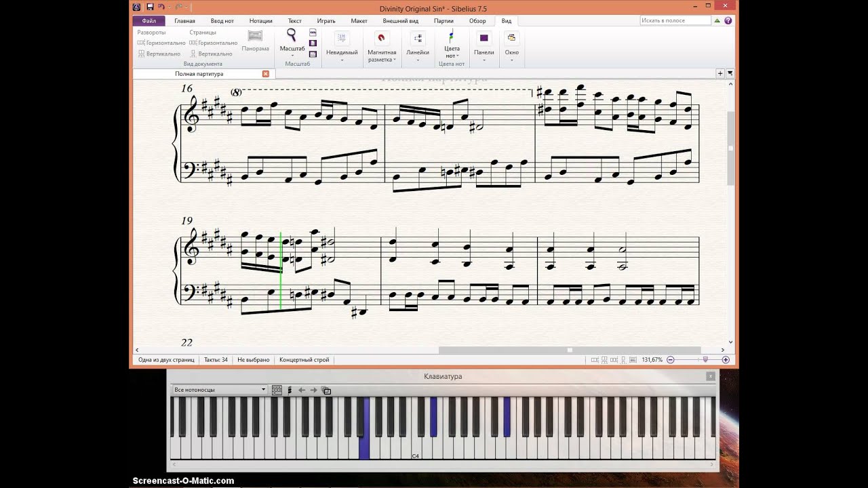This screenshot has height=488, width=868.
Task: Click Такты: 34 in status bar
Action: [x=216, y=360]
